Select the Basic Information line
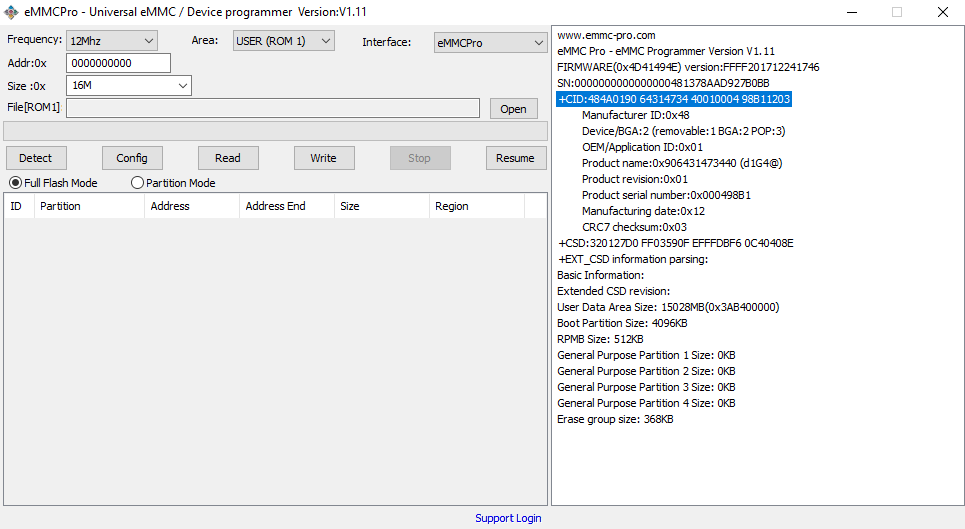The width and height of the screenshot is (965, 529). 601,275
